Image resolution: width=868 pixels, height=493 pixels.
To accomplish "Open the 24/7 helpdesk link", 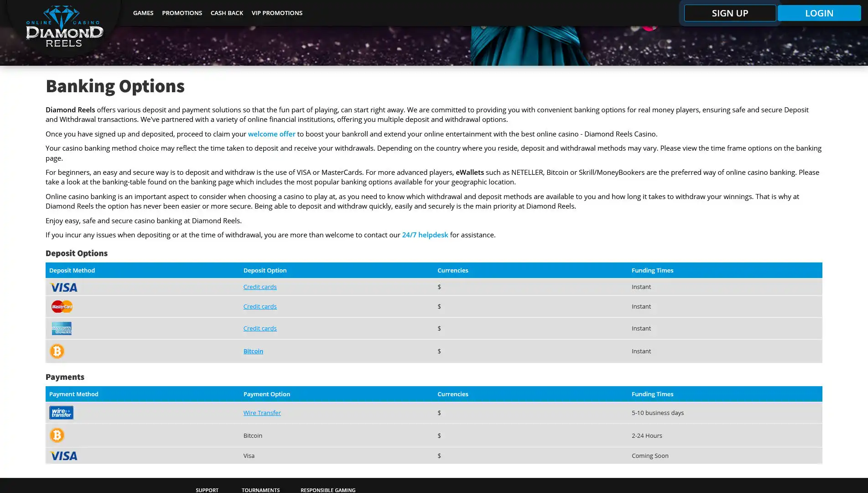I will [x=425, y=235].
